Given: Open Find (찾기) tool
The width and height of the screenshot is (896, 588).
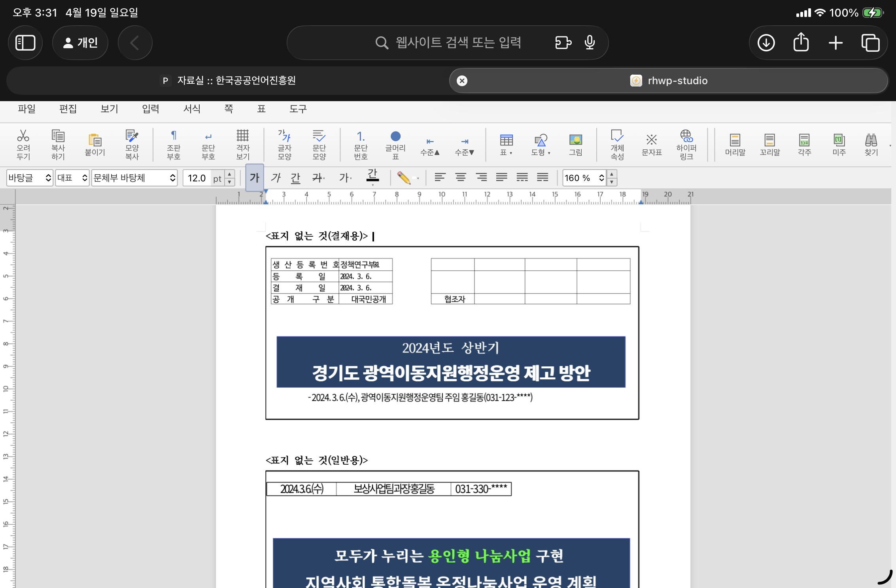Looking at the screenshot, I should (871, 145).
